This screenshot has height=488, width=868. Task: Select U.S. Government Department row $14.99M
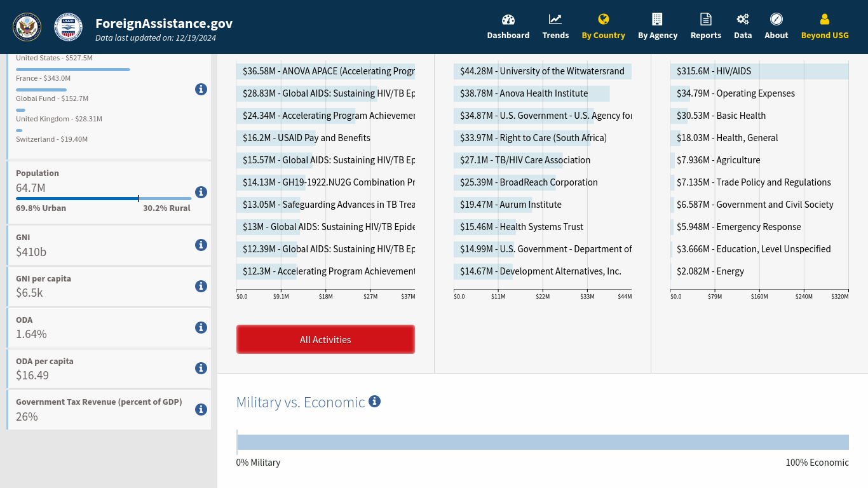[543, 249]
